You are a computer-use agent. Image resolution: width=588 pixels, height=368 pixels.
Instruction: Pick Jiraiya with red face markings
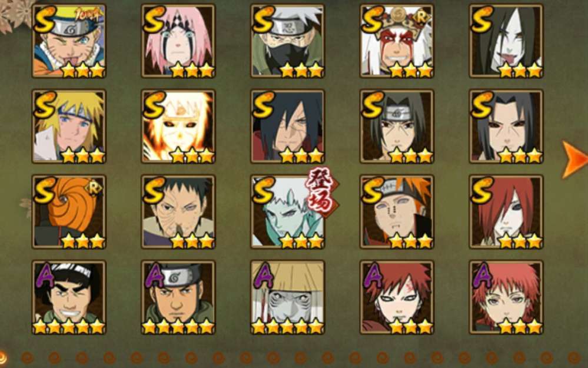tap(397, 41)
